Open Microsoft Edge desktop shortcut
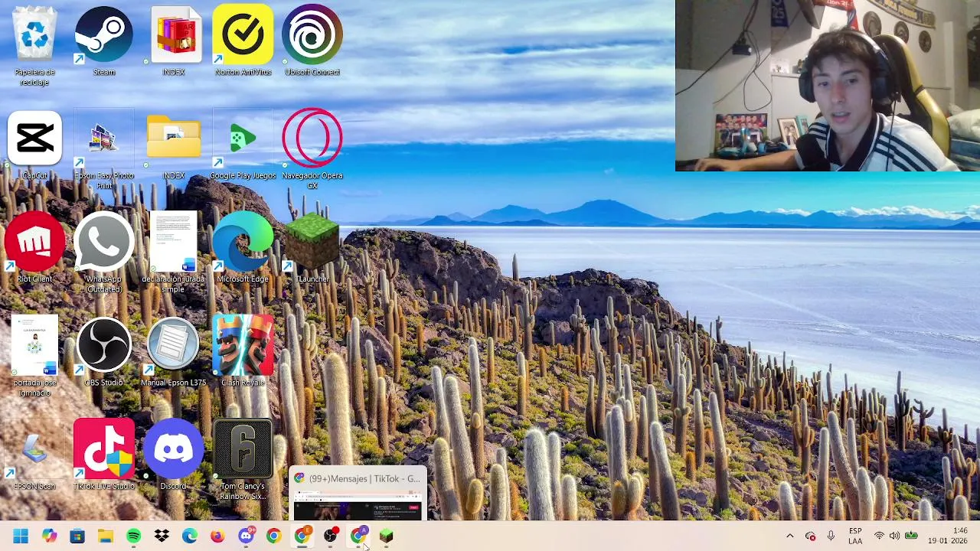The width and height of the screenshot is (980, 551). click(243, 249)
